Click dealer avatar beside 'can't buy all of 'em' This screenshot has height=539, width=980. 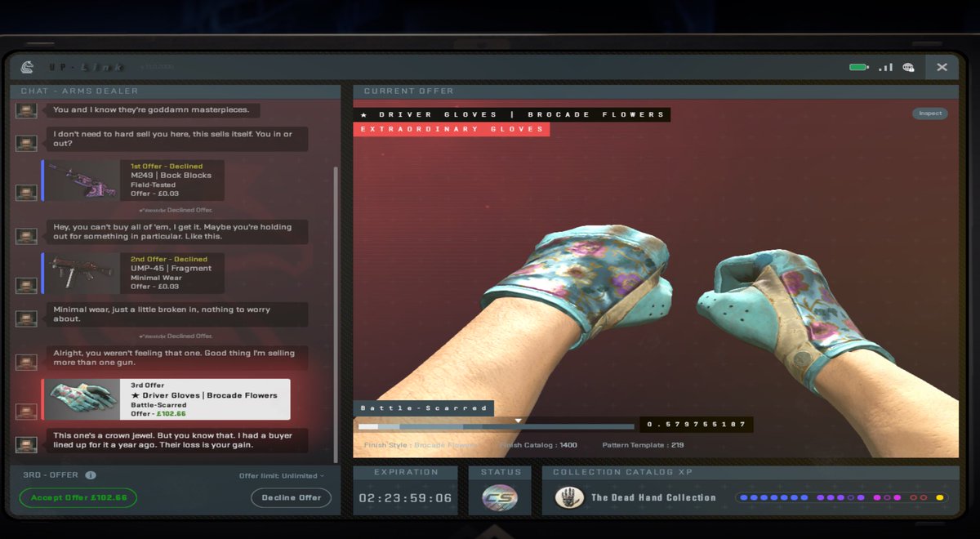26,236
